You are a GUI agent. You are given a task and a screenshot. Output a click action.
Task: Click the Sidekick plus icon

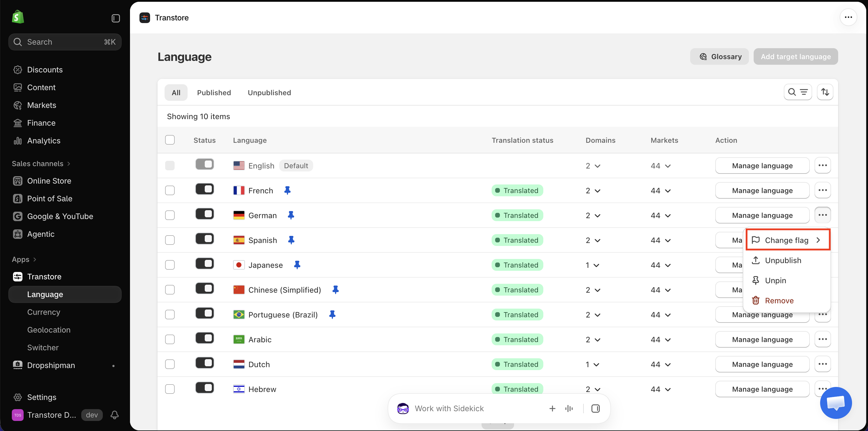[x=552, y=409]
